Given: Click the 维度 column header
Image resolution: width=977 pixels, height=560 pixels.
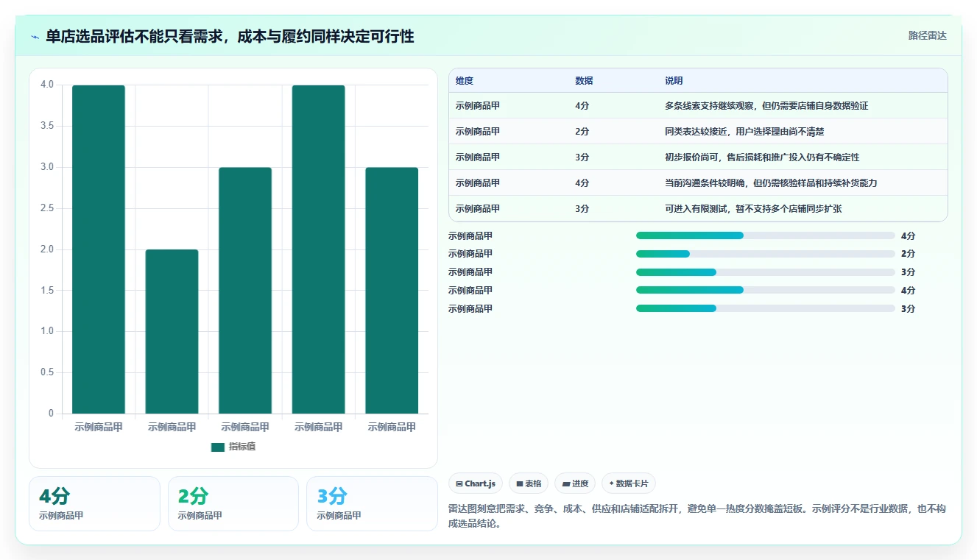Looking at the screenshot, I should tap(465, 81).
